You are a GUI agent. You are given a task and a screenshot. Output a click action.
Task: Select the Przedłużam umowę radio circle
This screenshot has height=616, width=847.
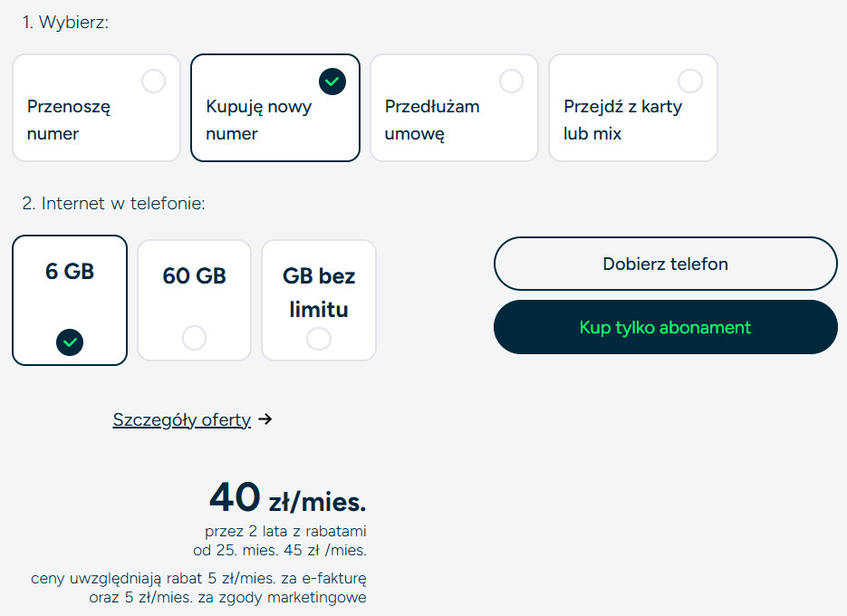pos(512,82)
